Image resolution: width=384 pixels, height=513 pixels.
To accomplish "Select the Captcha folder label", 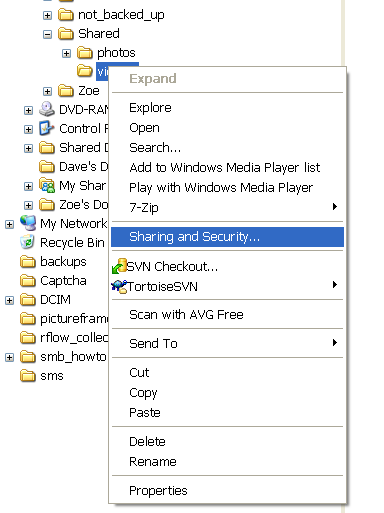I will coord(63,281).
